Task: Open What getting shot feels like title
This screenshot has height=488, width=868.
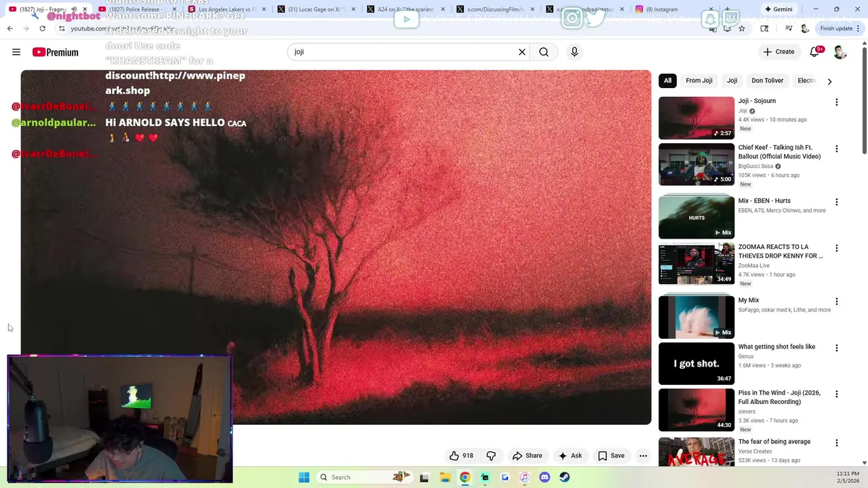Action: [776, 347]
